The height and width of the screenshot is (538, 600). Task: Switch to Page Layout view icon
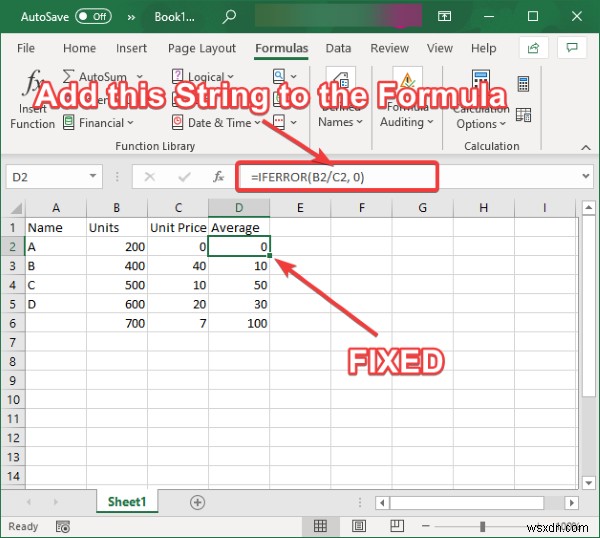point(359,526)
